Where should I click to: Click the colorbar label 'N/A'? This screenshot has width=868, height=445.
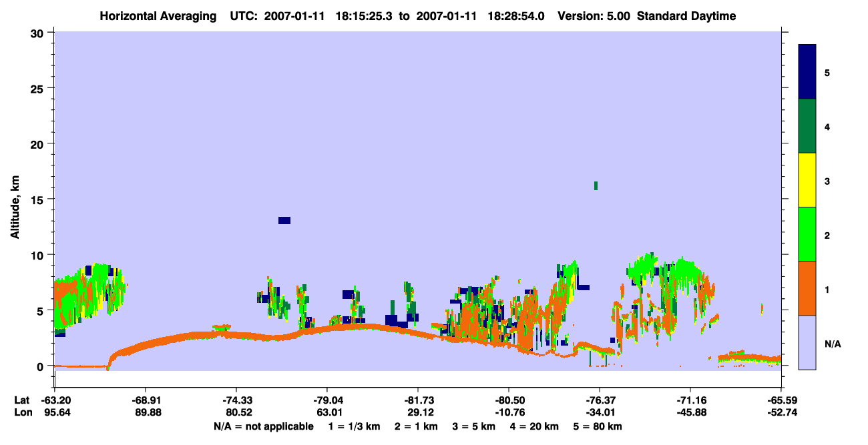pos(832,344)
